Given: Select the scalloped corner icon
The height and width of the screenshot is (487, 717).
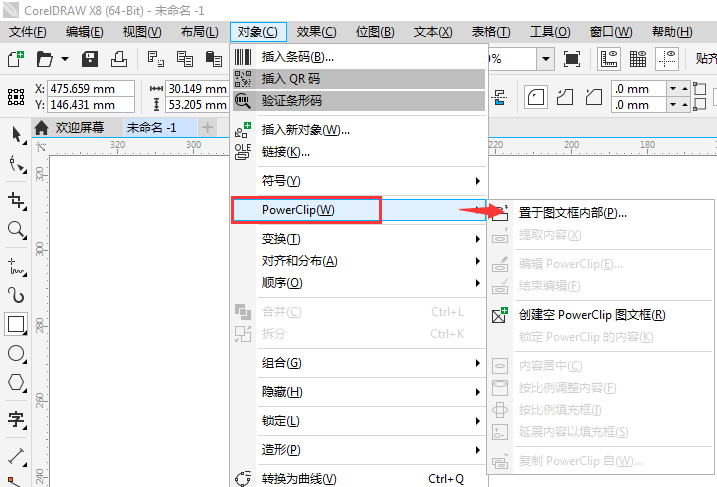Looking at the screenshot, I should click(x=565, y=97).
